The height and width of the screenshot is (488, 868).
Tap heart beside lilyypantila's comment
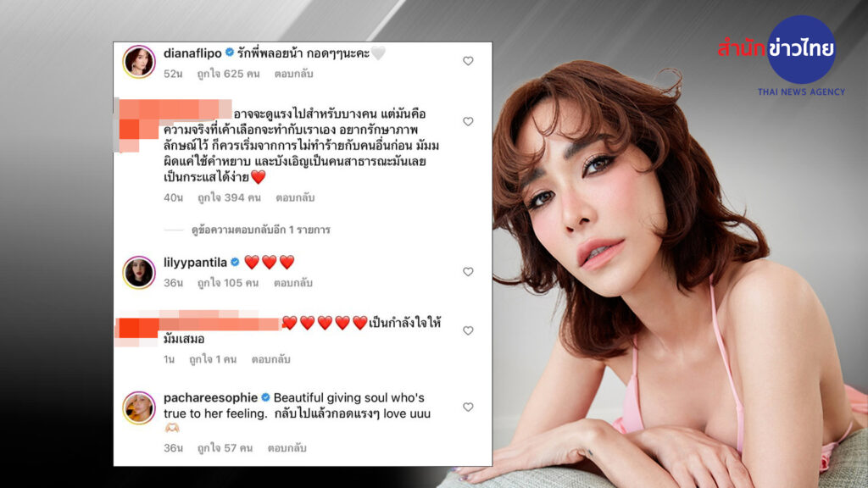click(x=468, y=272)
